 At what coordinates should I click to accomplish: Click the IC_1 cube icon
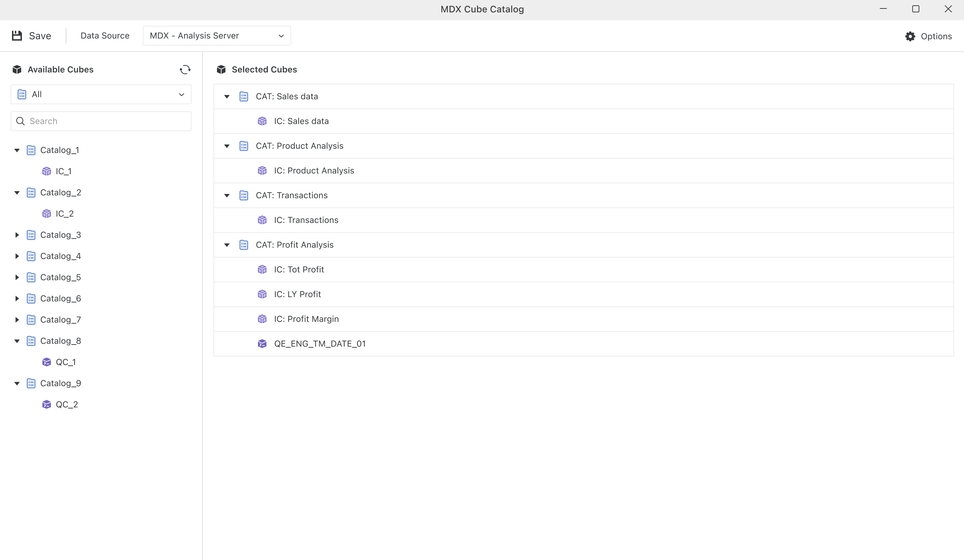47,171
